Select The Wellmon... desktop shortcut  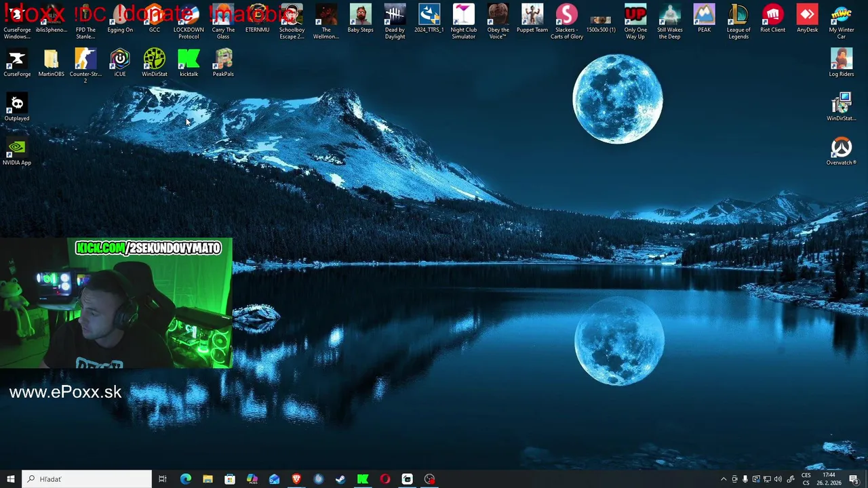pos(326,21)
